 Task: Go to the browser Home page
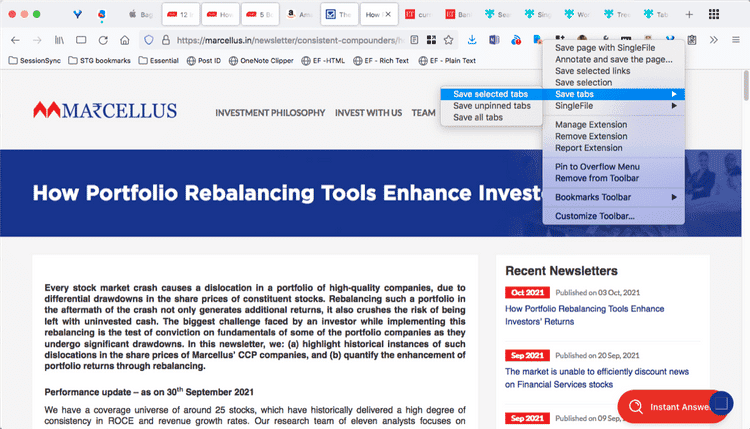click(124, 40)
